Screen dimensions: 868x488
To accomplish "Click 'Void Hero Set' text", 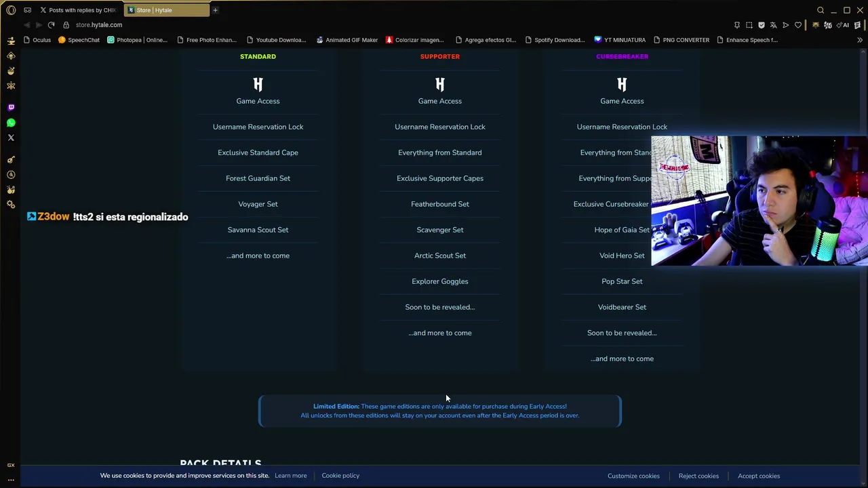I will point(622,256).
